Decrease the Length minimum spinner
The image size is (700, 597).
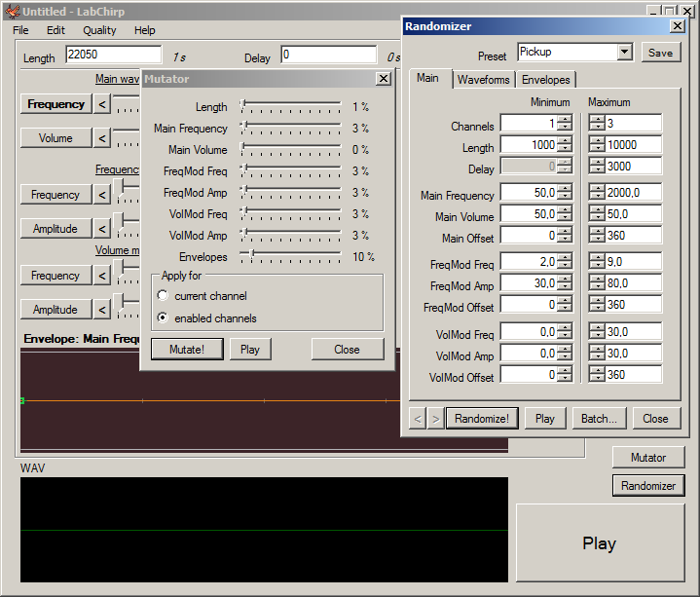[x=565, y=150]
